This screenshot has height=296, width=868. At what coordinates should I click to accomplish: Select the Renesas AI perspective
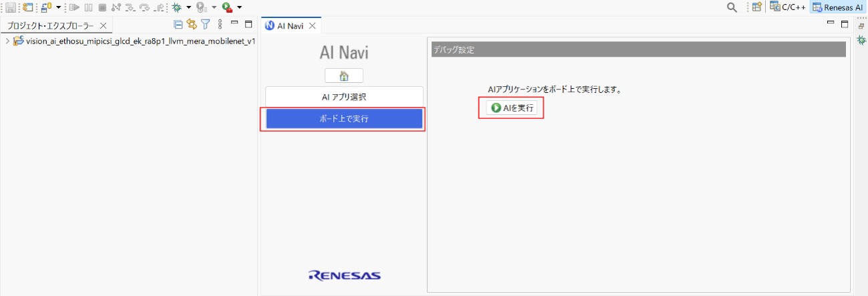838,7
